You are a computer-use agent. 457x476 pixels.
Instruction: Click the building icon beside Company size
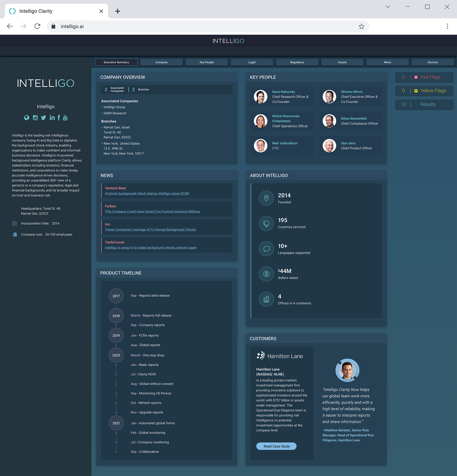click(x=15, y=235)
